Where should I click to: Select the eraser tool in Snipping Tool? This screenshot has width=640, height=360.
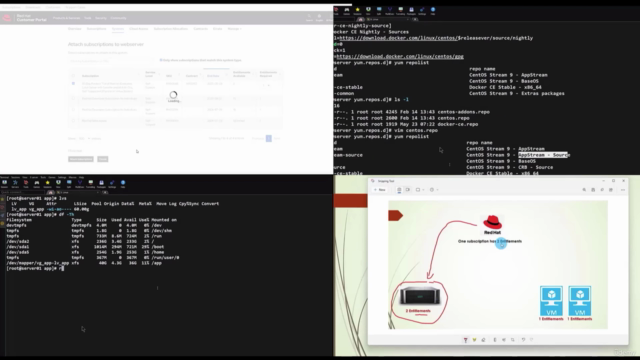pos(483,340)
